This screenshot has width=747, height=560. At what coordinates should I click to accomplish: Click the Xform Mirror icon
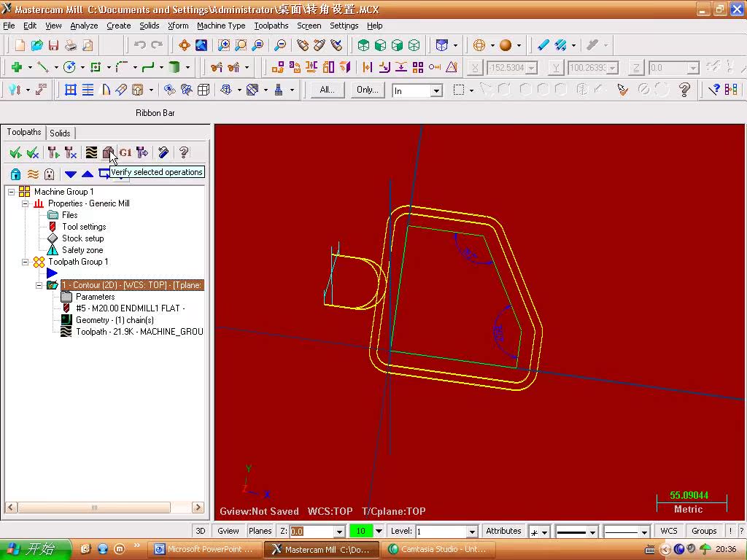[311, 67]
